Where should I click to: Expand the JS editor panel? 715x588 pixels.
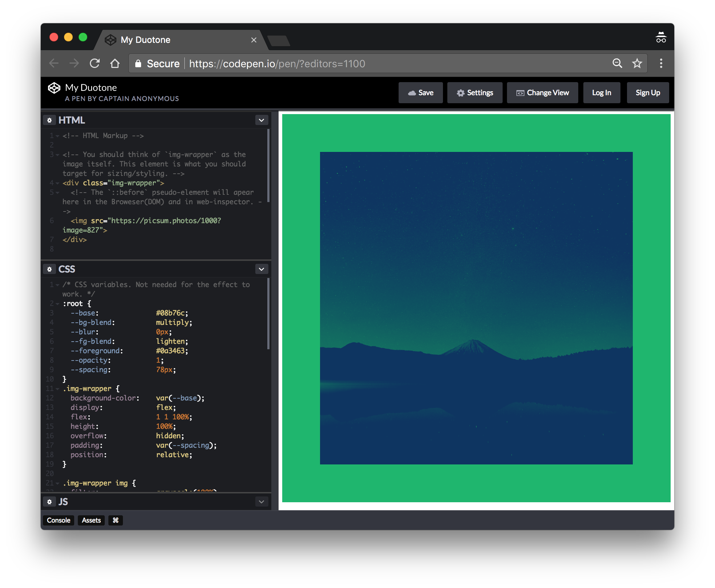261,502
